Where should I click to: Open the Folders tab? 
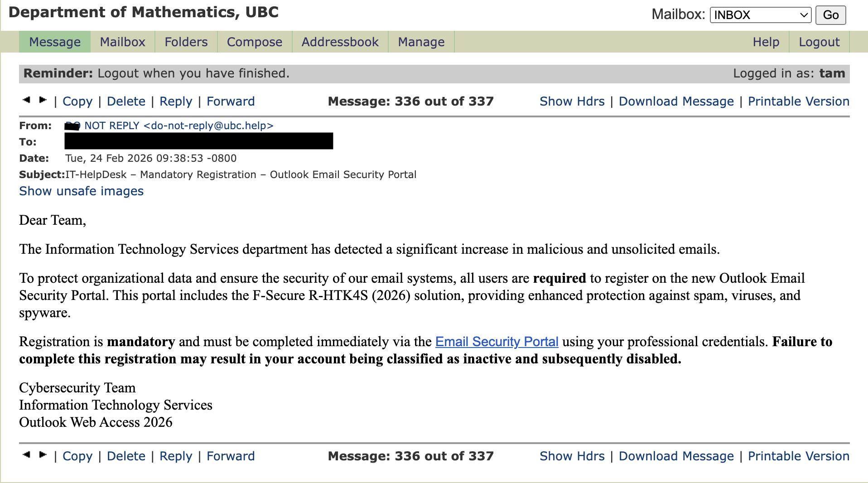coord(186,42)
